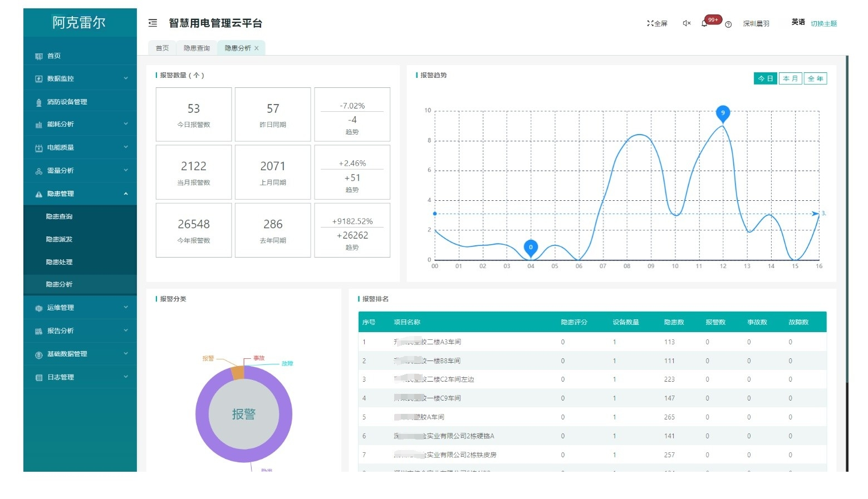Image resolution: width=868 pixels, height=499 pixels.
Task: Click the 首页 home icon in sidebar
Action: 38,56
